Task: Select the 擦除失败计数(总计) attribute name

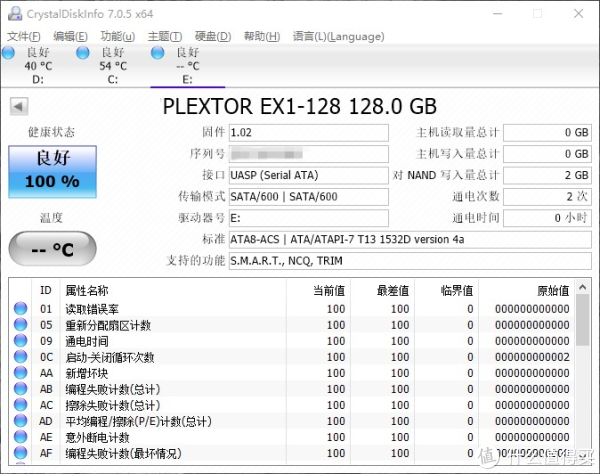Action: pyautogui.click(x=112, y=406)
